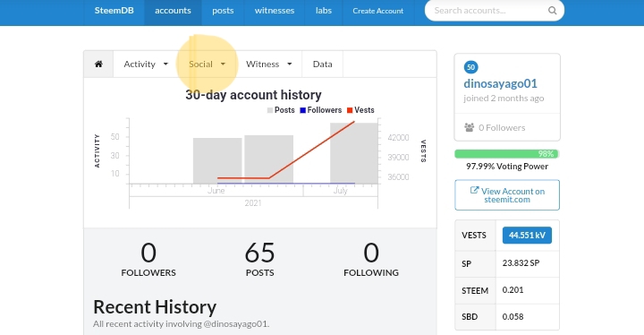Click the dinosayago01 username link
Image resolution: width=644 pixels, height=335 pixels.
pos(500,83)
